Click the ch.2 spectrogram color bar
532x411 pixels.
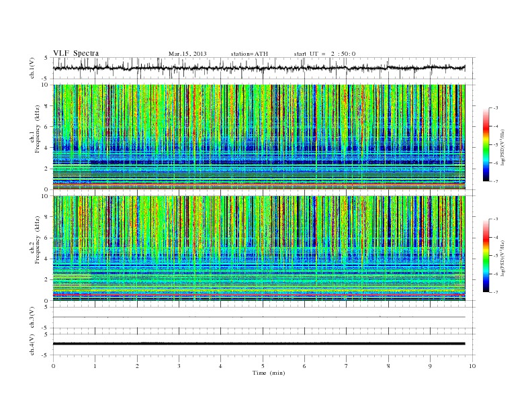(486, 256)
